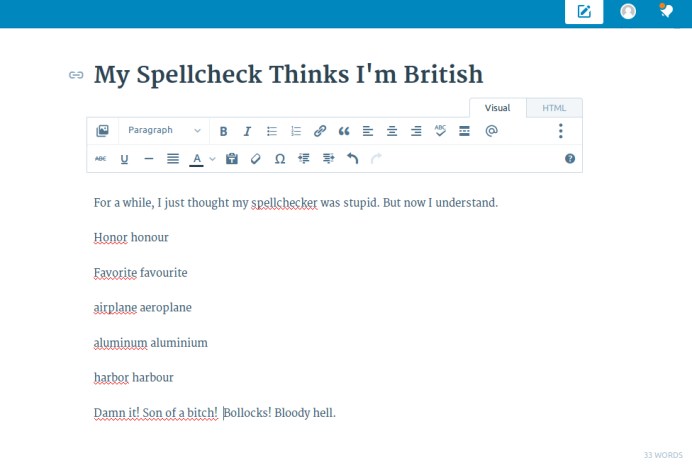
Task: Click the misspelled word 'spellchecker'
Action: (x=284, y=203)
